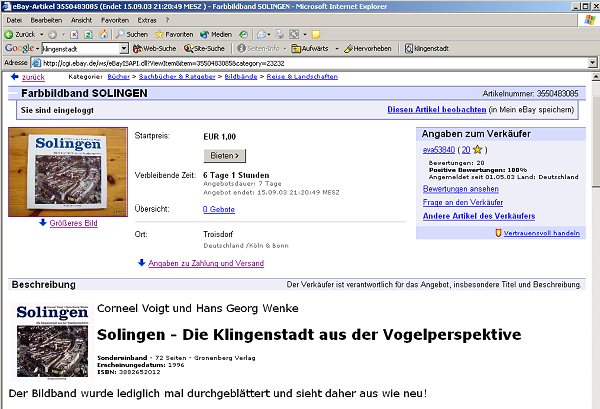Click the Web-Suche button
The height and width of the screenshot is (409, 600).
pyautogui.click(x=155, y=49)
